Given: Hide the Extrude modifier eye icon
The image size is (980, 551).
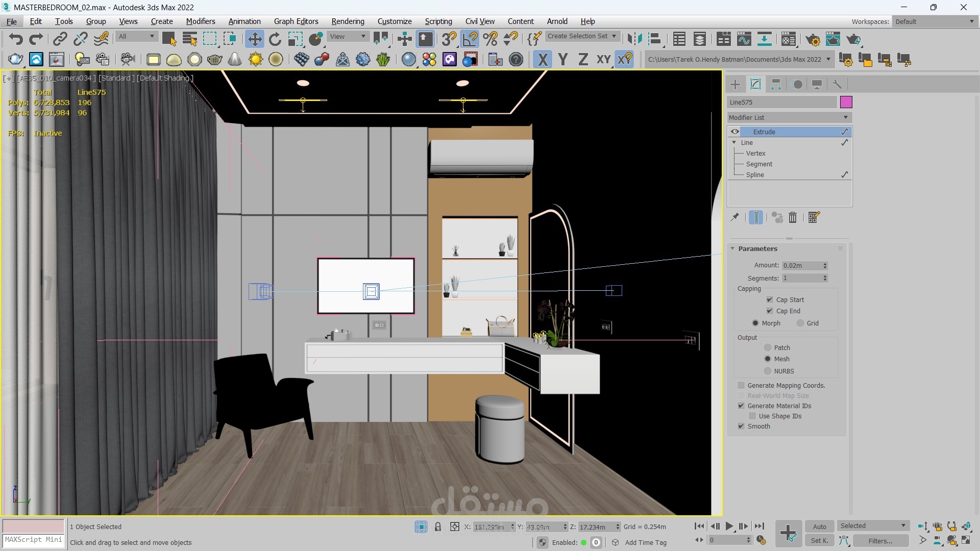Looking at the screenshot, I should pyautogui.click(x=734, y=132).
